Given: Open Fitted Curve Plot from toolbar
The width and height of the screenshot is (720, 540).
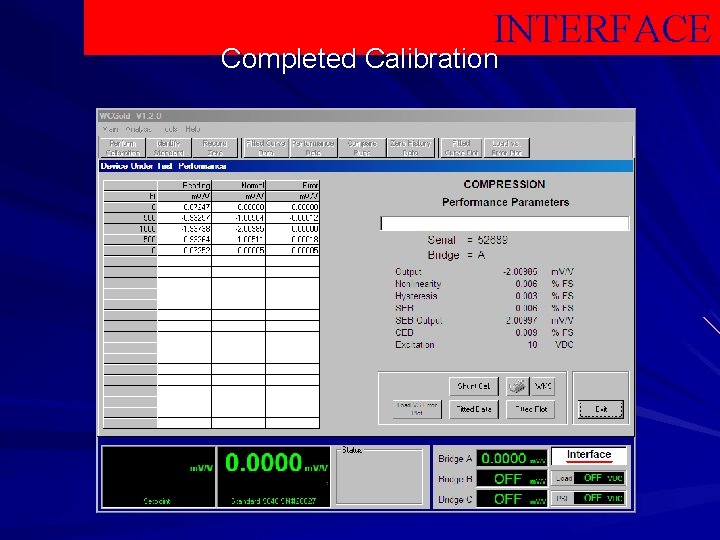Looking at the screenshot, I should (461, 148).
